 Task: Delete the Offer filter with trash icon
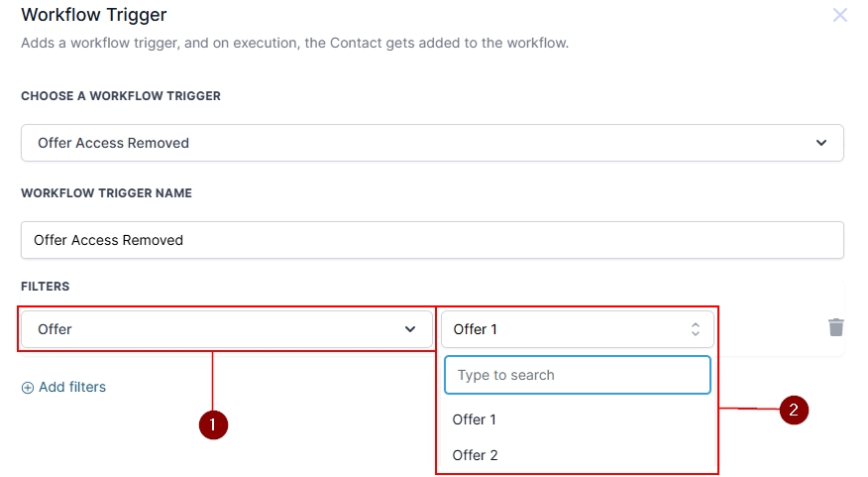click(836, 327)
